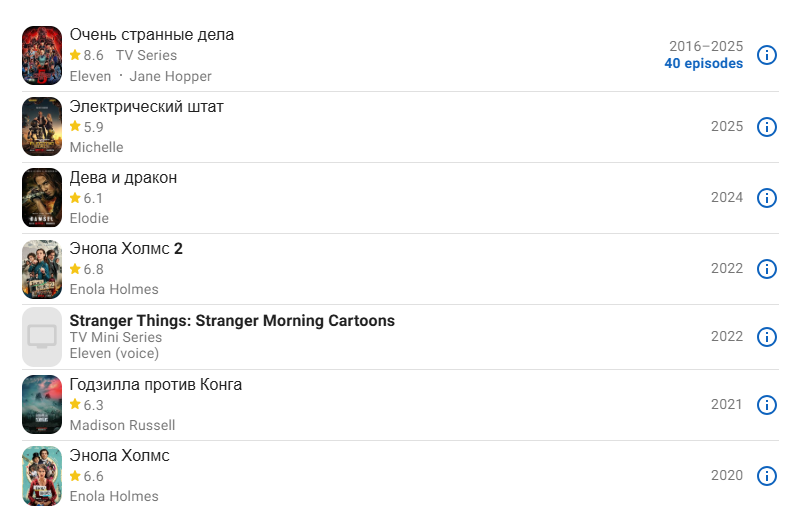The image size is (795, 511).
Task: Open info icon for Очень странные дела
Action: pyautogui.click(x=767, y=55)
